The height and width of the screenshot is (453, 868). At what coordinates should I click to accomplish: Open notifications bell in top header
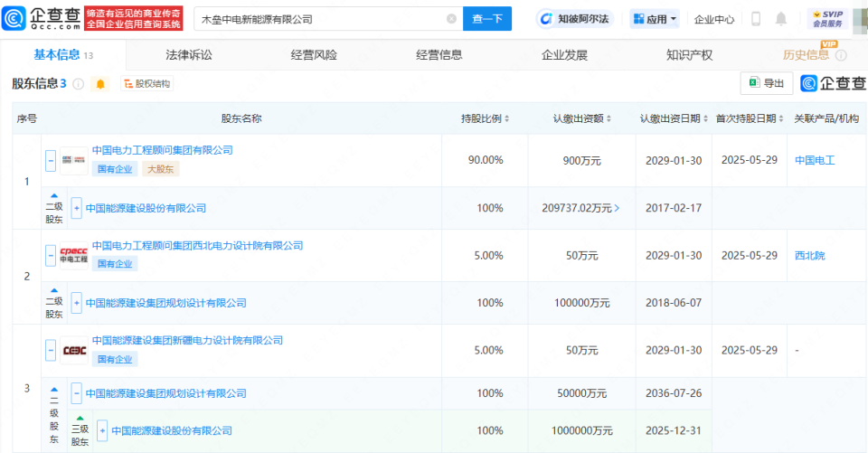coord(780,19)
